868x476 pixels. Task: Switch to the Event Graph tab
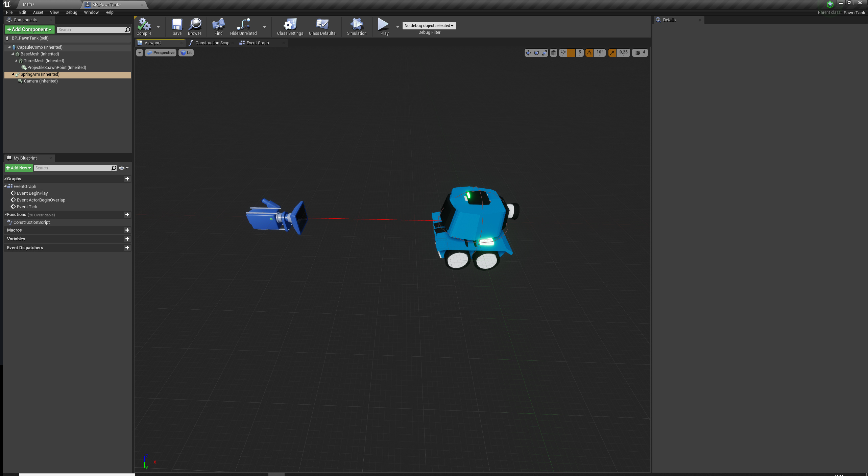click(x=258, y=43)
